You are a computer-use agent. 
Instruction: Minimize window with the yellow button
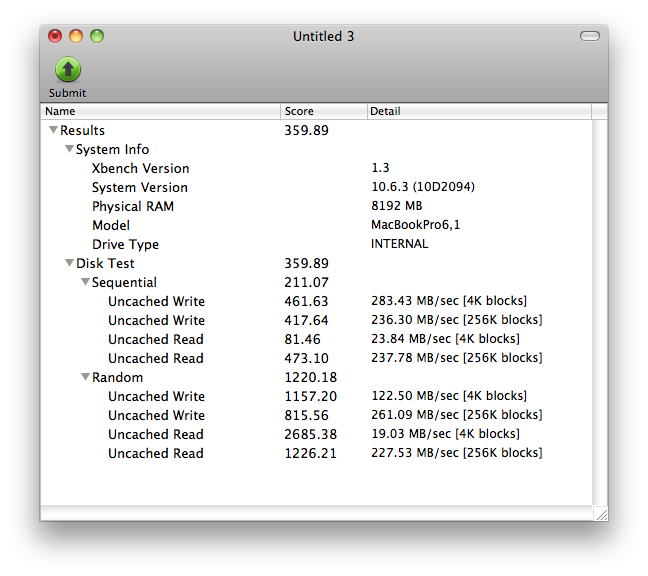(x=76, y=36)
